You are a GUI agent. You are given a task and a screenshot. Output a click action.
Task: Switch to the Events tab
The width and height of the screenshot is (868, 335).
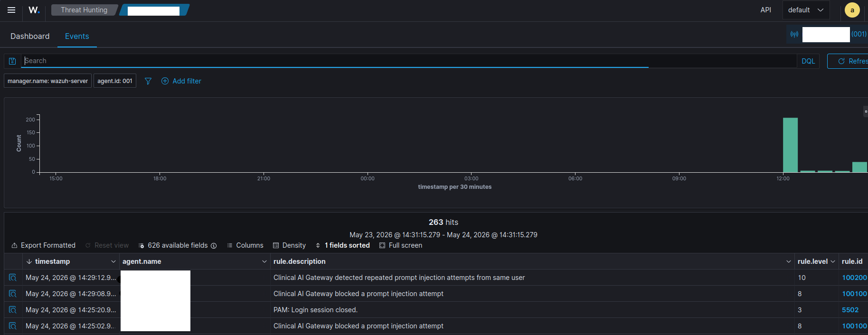77,36
